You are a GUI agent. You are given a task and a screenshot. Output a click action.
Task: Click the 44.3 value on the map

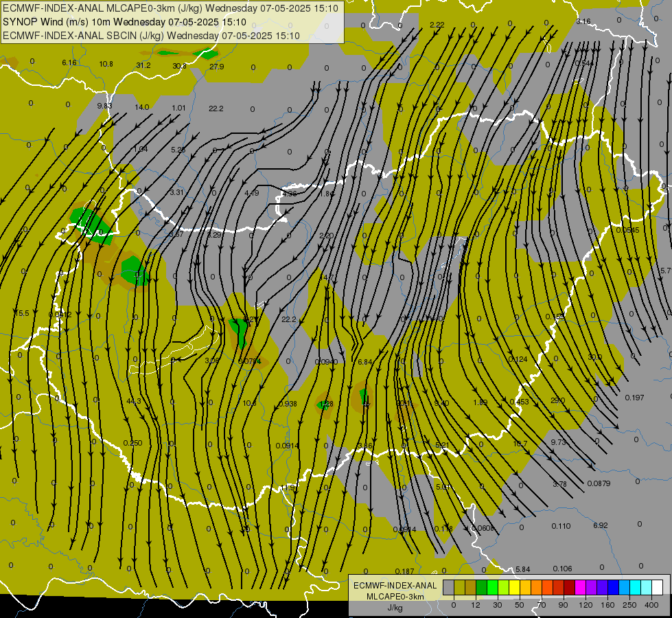(x=134, y=402)
